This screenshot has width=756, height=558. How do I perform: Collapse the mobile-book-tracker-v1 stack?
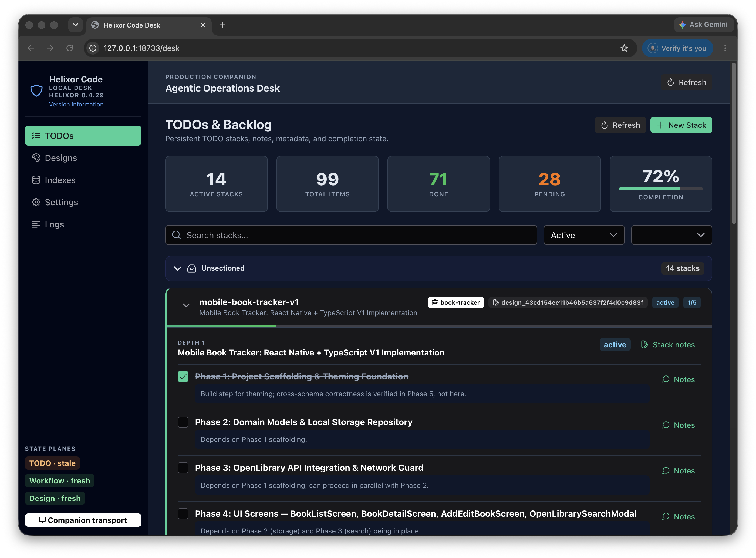click(186, 305)
